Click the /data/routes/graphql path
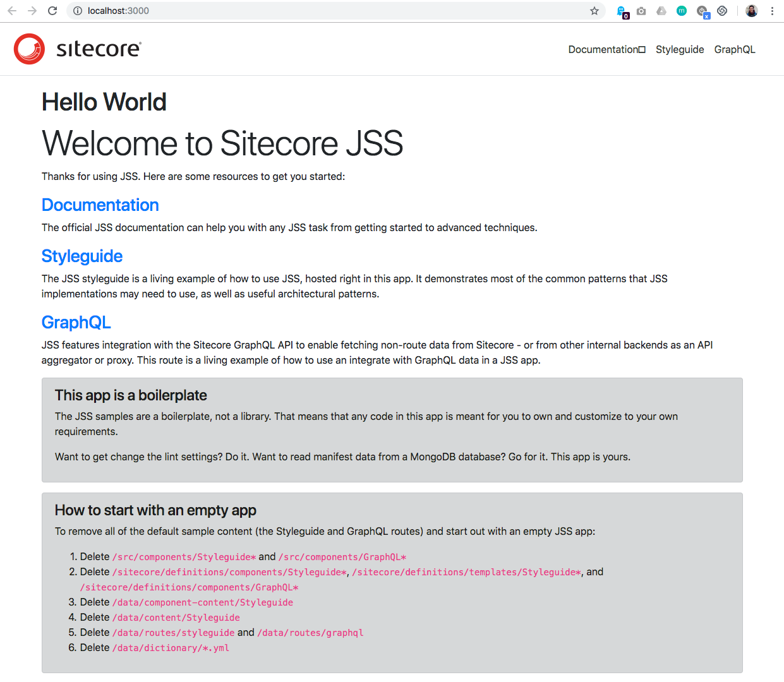This screenshot has width=784, height=682. pos(310,633)
